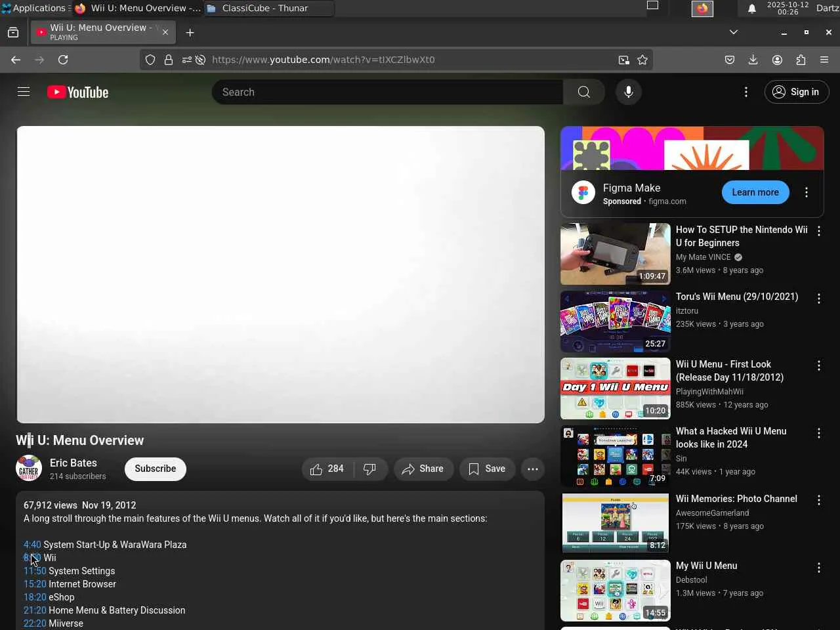Toggle the autoplay blocked indicator in the address bar

click(200, 60)
